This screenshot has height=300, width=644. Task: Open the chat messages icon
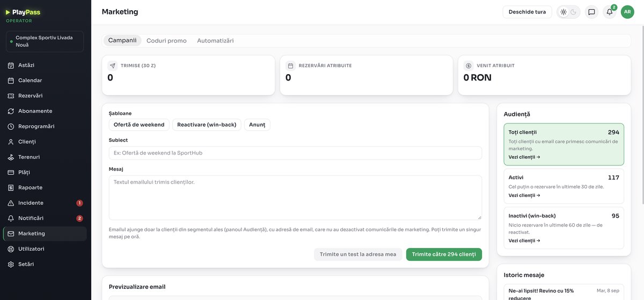point(591,12)
